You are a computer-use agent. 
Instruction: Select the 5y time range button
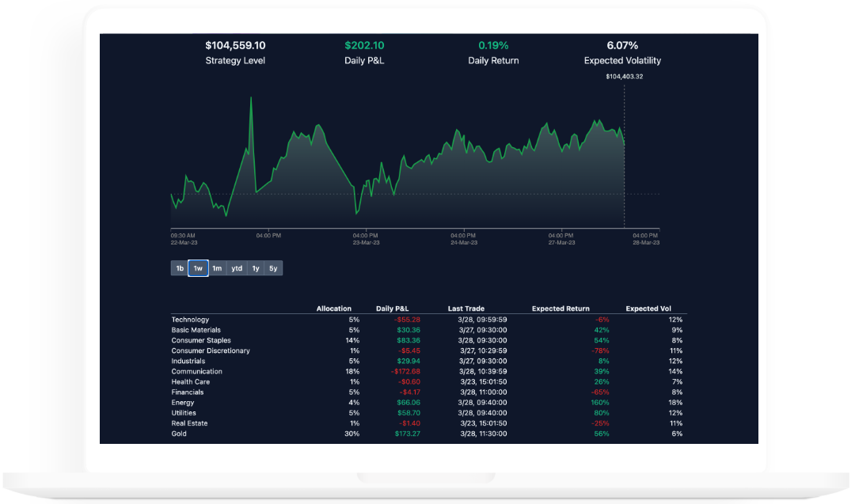[273, 268]
